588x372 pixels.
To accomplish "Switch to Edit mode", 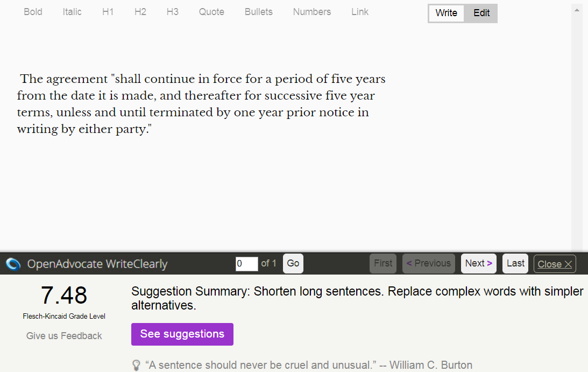I will pyautogui.click(x=481, y=13).
